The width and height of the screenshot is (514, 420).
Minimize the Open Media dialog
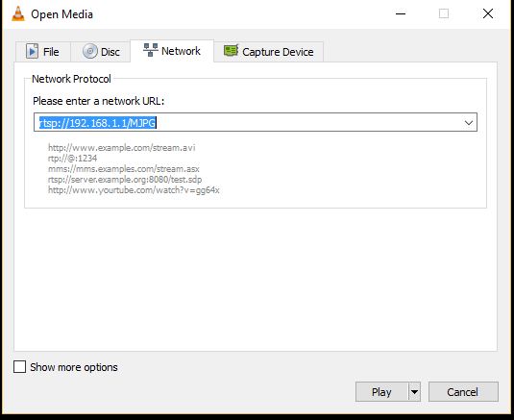click(x=401, y=13)
